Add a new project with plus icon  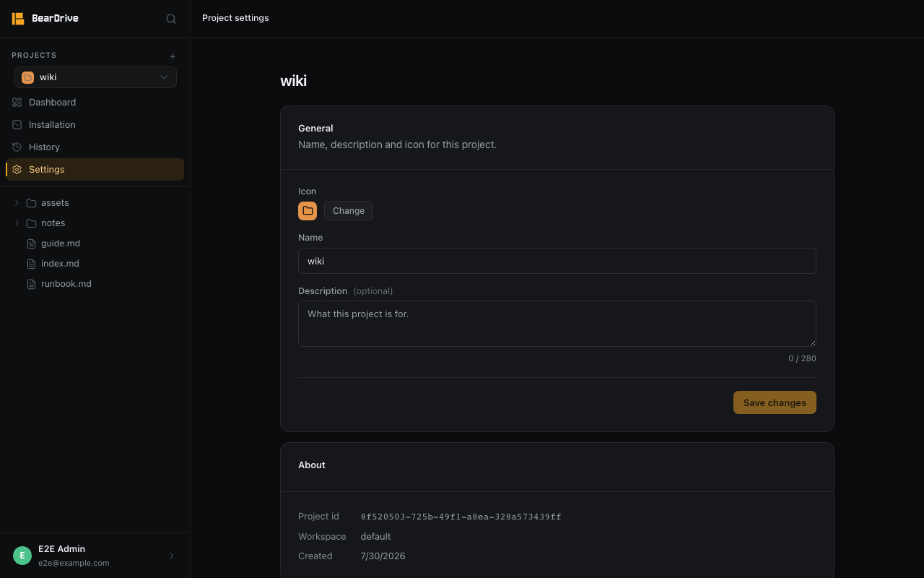coord(173,56)
